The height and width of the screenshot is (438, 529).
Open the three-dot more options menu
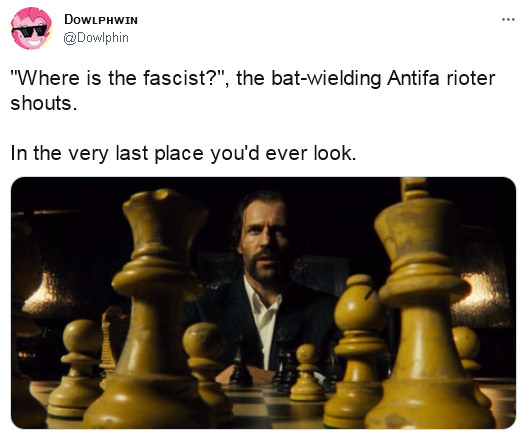[508, 20]
